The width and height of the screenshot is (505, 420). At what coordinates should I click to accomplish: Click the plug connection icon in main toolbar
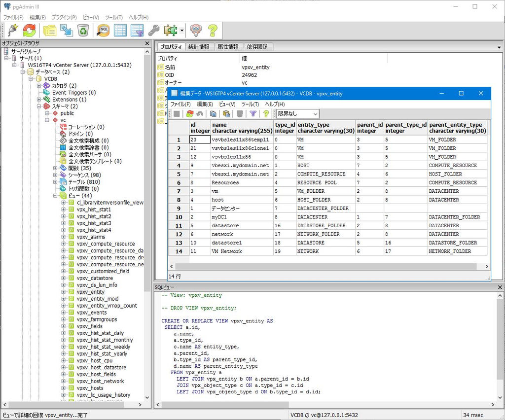(13, 31)
